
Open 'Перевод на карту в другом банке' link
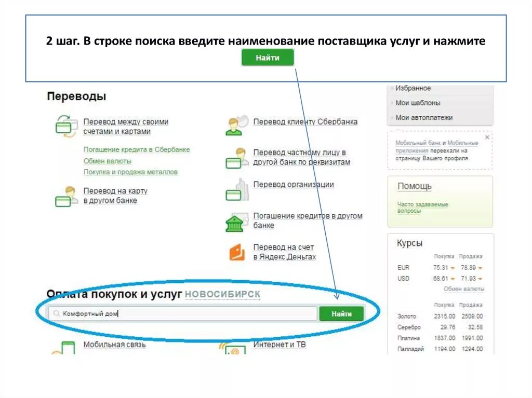click(x=115, y=196)
